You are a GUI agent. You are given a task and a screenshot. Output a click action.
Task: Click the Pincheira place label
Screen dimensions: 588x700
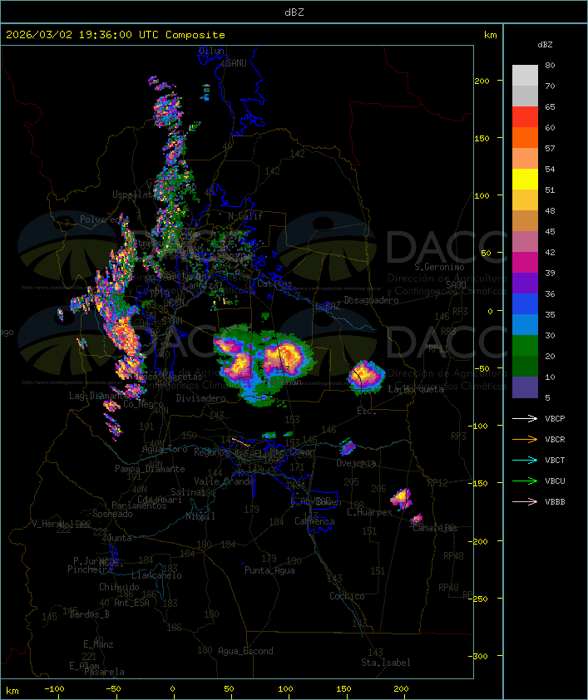[90, 569]
